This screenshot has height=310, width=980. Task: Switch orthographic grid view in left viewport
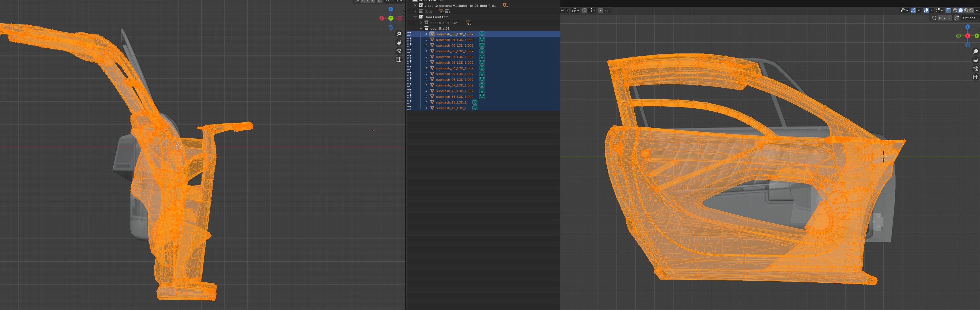399,60
